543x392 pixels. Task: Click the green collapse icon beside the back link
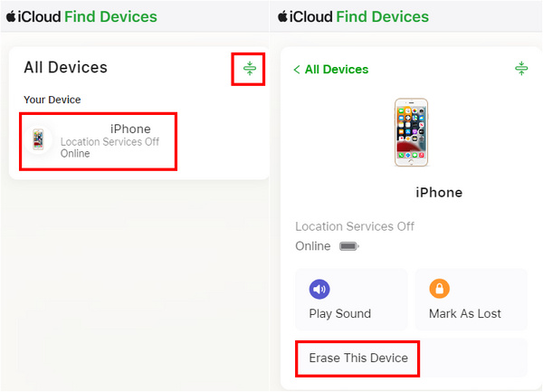521,69
